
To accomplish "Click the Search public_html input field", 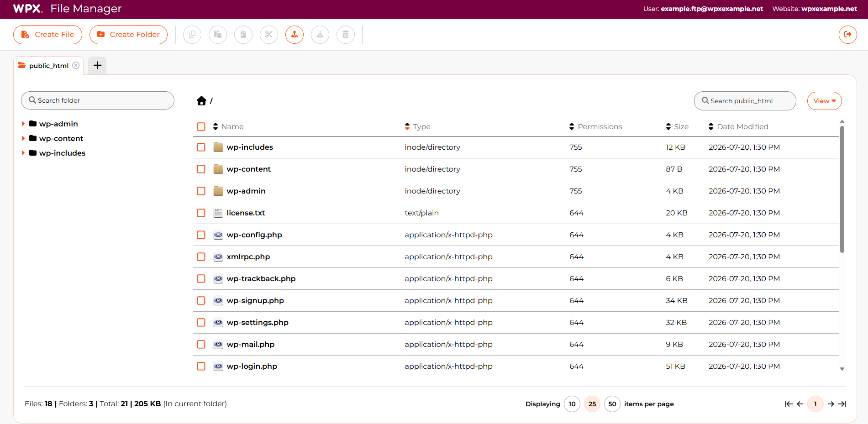I will [x=745, y=101].
